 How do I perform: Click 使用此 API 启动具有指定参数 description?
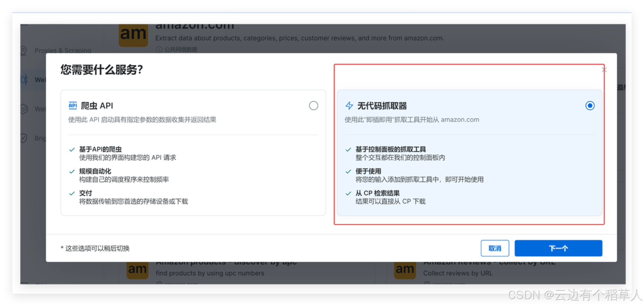click(142, 120)
